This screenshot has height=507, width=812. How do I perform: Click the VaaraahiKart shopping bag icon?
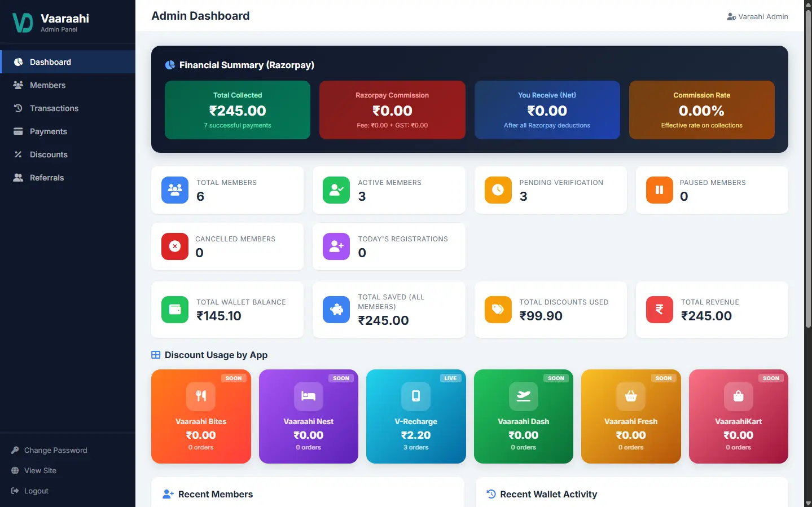[739, 396]
